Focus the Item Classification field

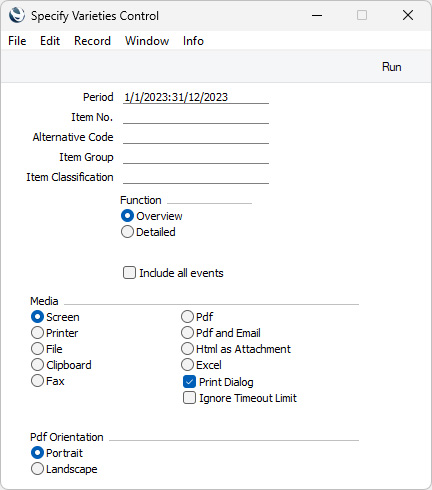(196, 177)
